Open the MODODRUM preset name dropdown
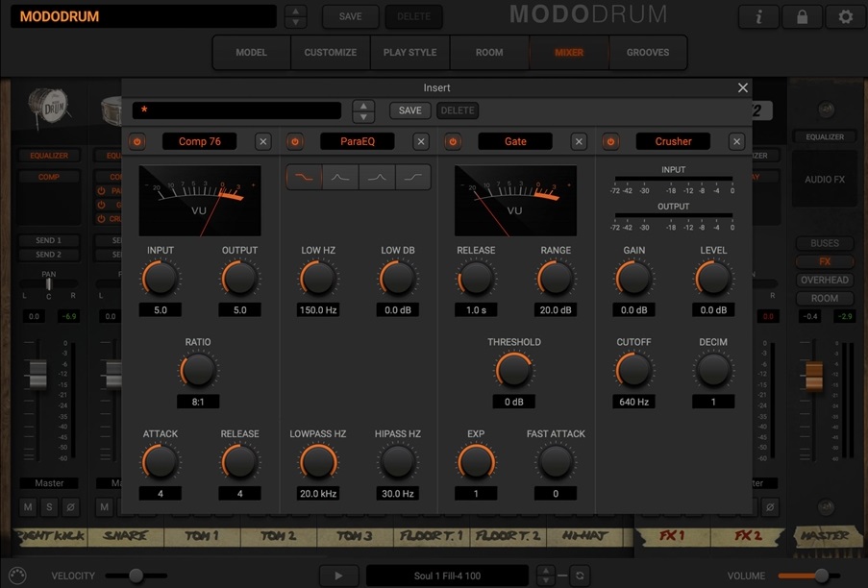 144,16
